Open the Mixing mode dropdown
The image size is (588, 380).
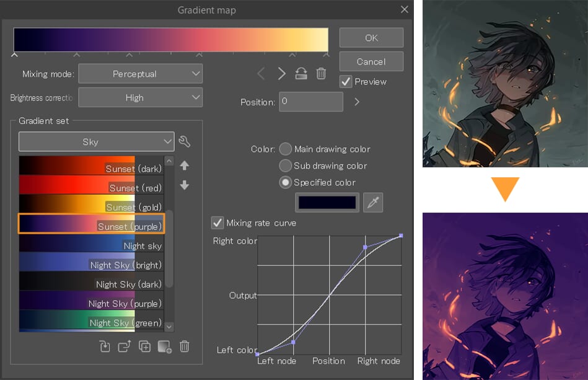[x=140, y=74]
